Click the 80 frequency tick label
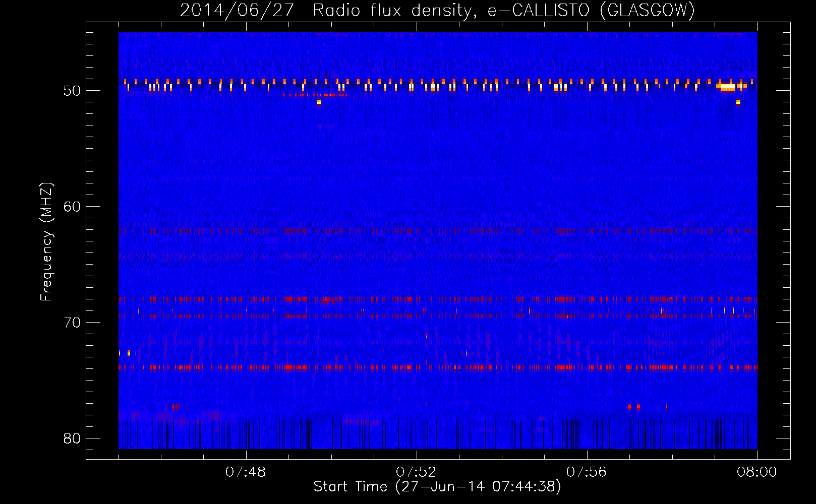The height and width of the screenshot is (504, 816). [72, 438]
